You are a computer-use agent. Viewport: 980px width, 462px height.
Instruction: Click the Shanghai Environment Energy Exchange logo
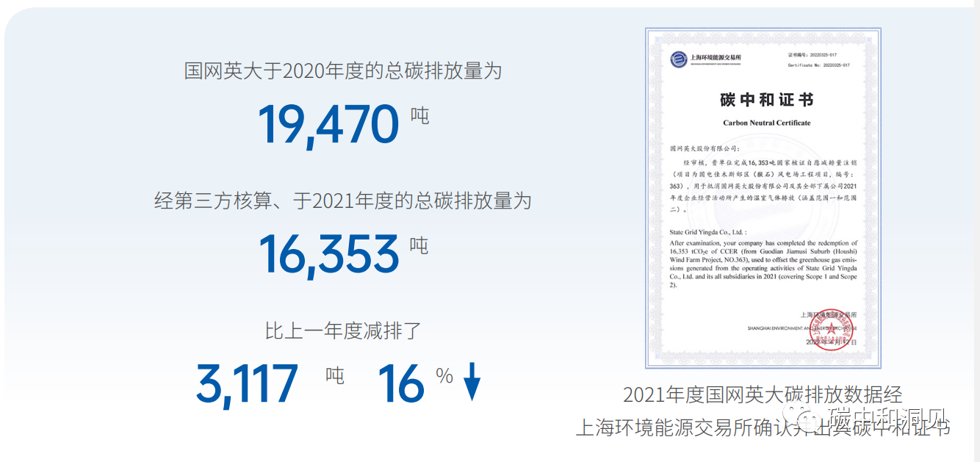pyautogui.click(x=706, y=59)
